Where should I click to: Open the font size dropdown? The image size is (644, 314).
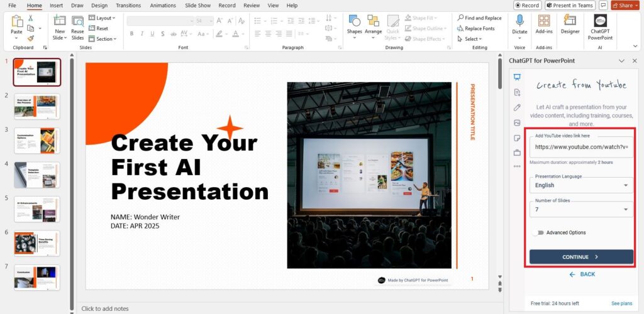tap(211, 21)
